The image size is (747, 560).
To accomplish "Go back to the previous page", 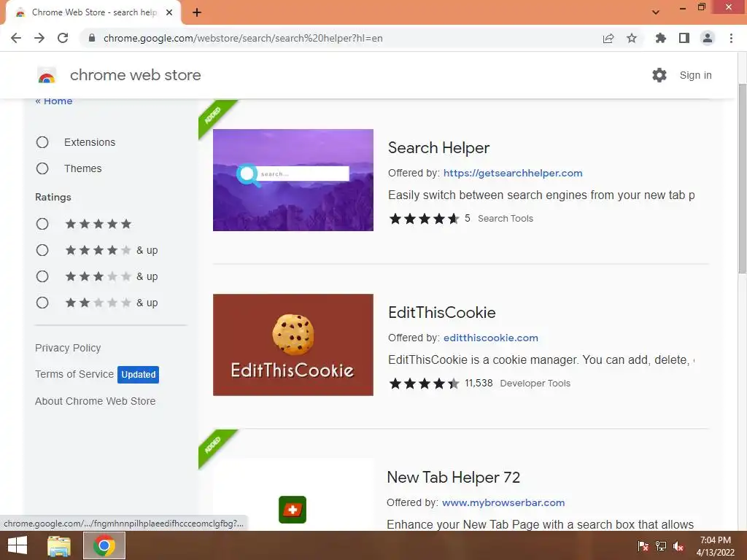I will point(16,38).
